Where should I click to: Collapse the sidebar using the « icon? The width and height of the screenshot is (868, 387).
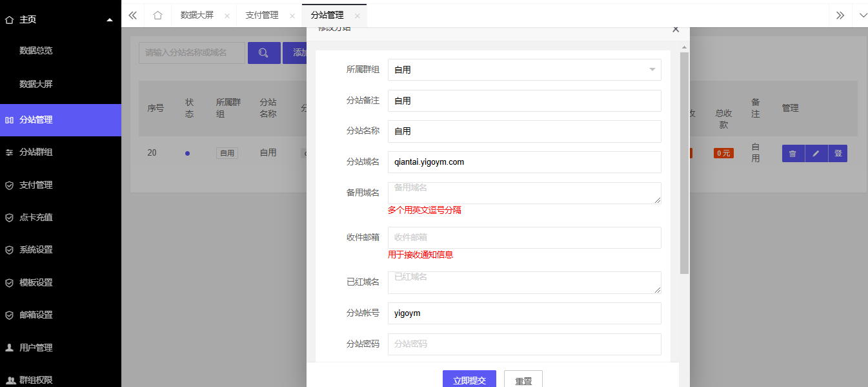[x=132, y=14]
